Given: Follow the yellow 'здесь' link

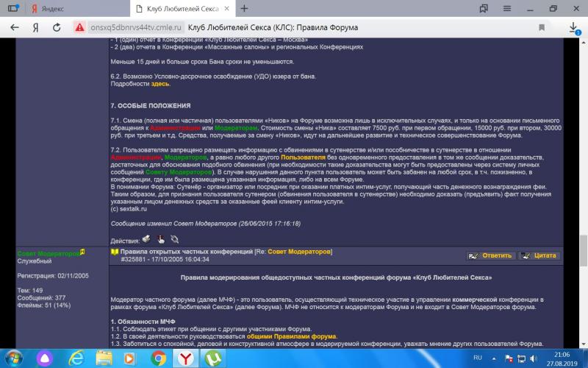Looking at the screenshot, I should click(160, 84).
